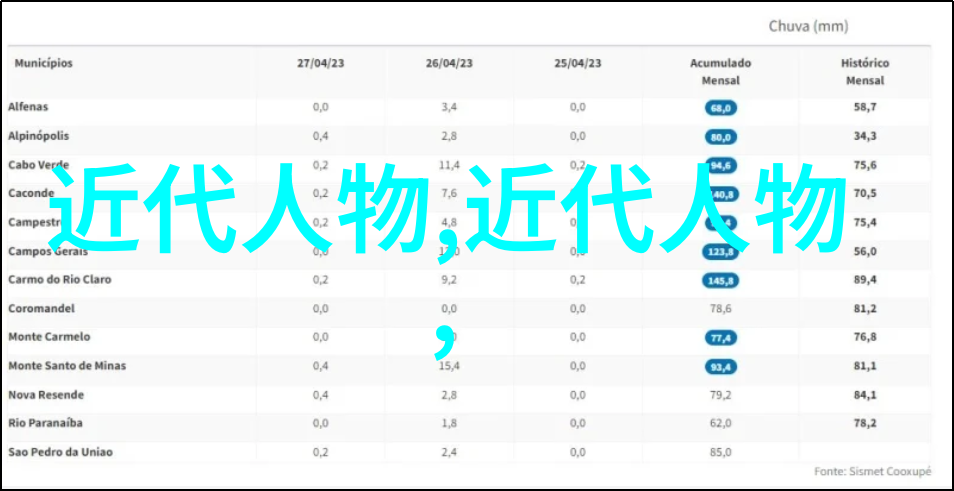
Task: Select the Alpinópolis municipality name
Action: 38,136
